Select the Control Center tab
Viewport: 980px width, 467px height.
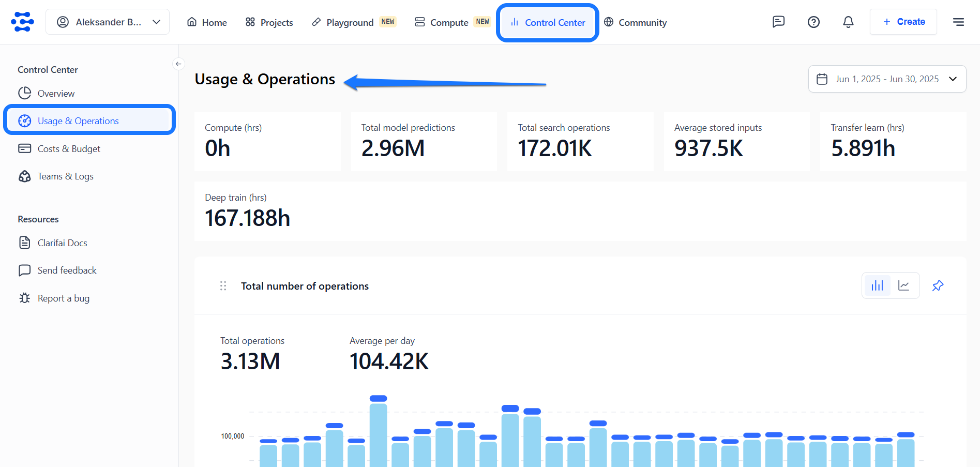tap(548, 22)
